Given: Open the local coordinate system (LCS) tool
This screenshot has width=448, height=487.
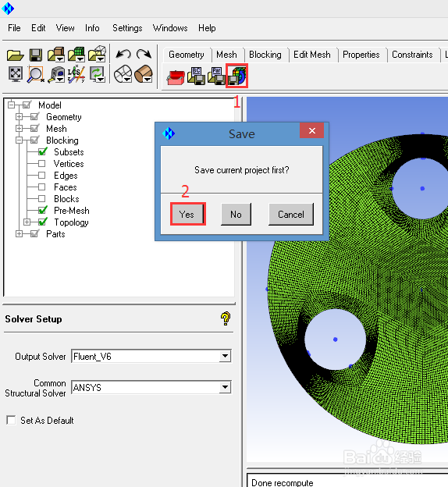Looking at the screenshot, I should [76, 75].
